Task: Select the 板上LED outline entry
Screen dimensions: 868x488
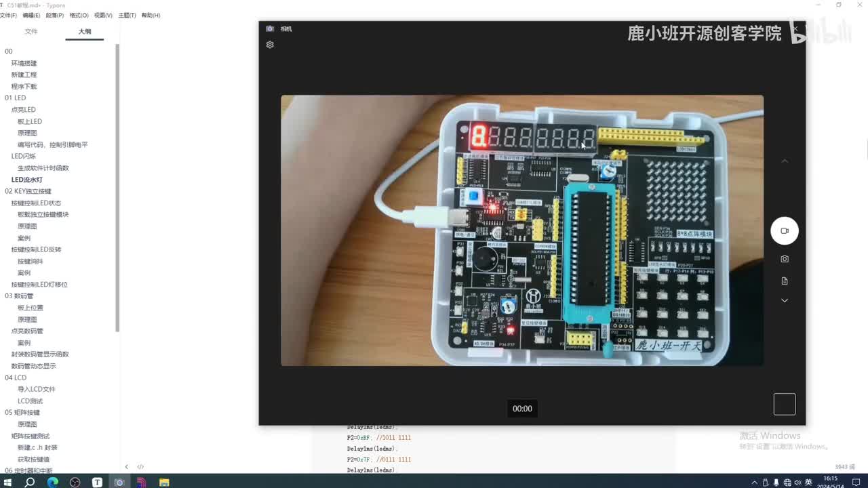Action: point(30,121)
